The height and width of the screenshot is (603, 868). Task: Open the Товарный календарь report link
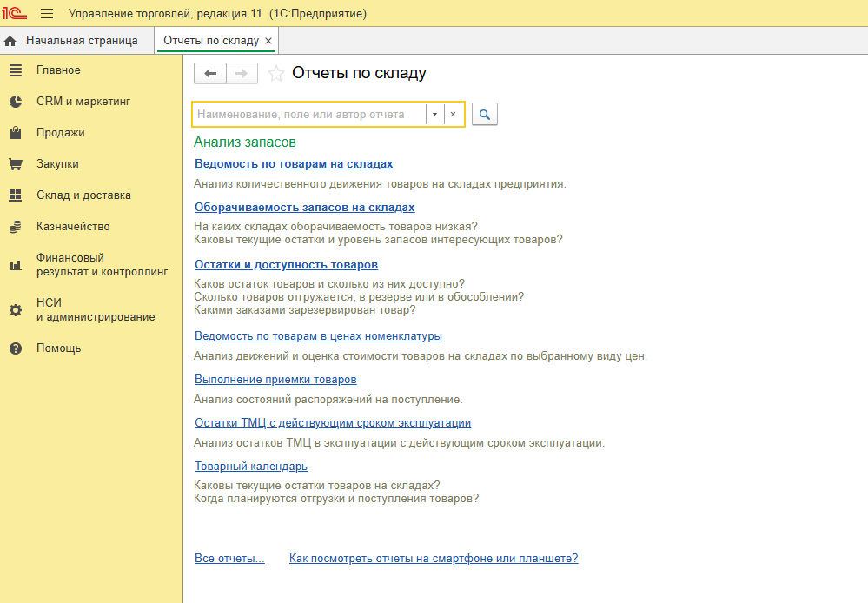click(x=251, y=467)
